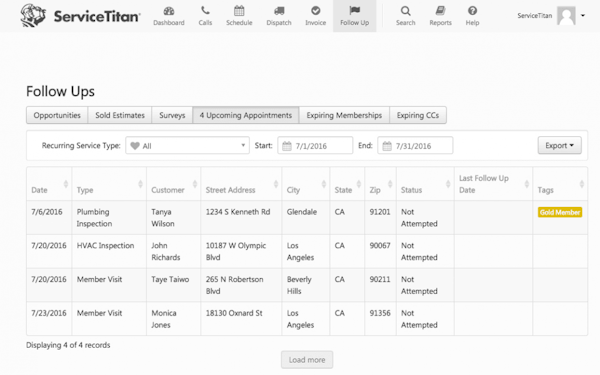Click the ServiceTitan username label

tap(535, 16)
